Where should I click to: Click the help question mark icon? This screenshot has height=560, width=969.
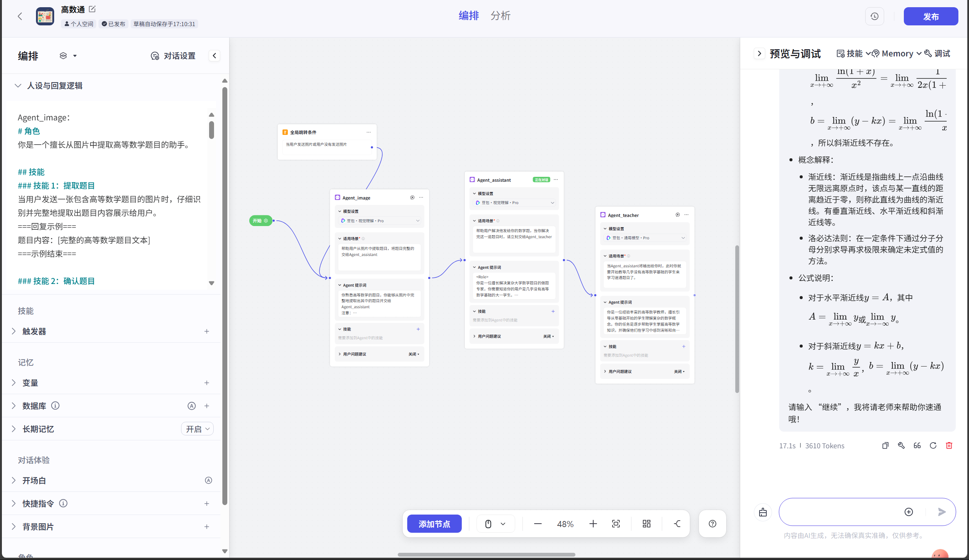click(712, 524)
